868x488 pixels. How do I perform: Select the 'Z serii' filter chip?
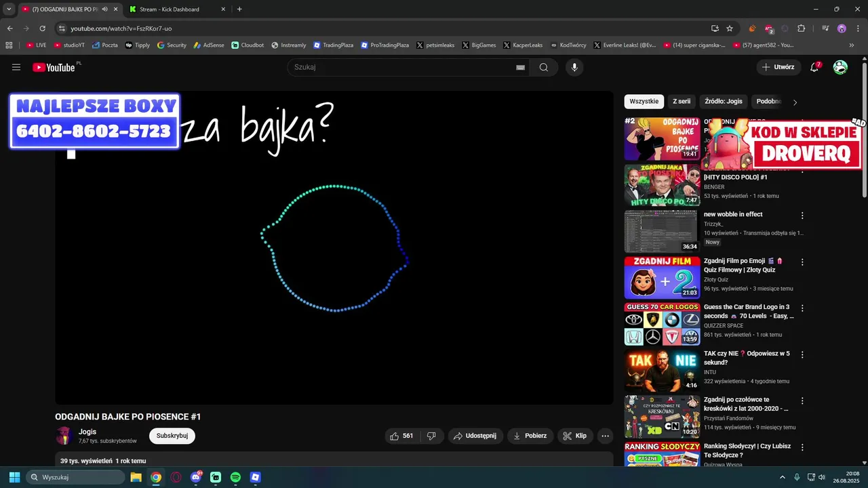(682, 102)
